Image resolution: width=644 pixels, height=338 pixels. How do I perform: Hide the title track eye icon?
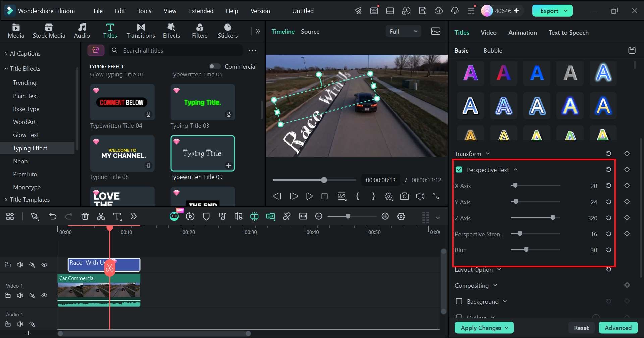pyautogui.click(x=44, y=265)
